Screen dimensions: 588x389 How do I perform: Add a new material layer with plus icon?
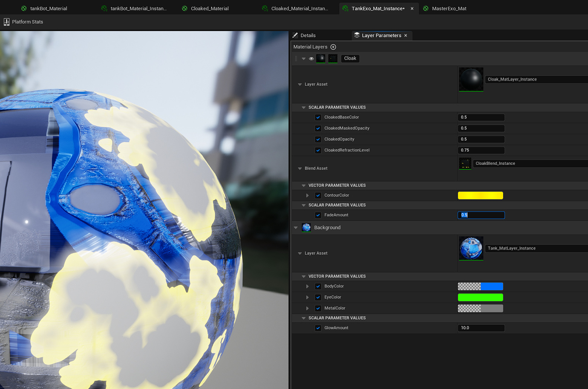click(x=333, y=47)
